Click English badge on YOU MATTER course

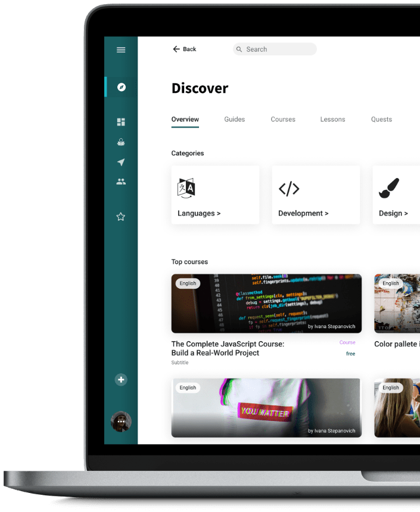pos(188,388)
